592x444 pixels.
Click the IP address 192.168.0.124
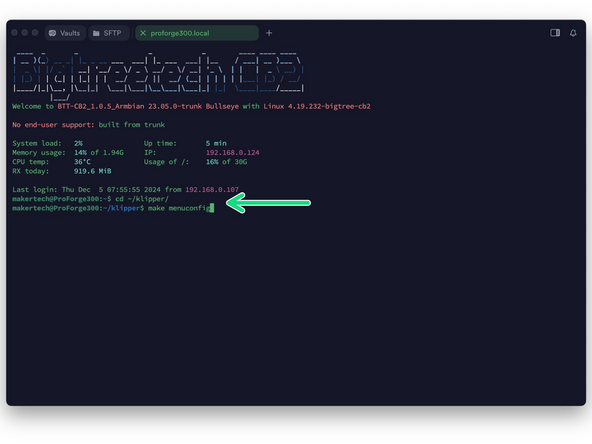click(233, 153)
